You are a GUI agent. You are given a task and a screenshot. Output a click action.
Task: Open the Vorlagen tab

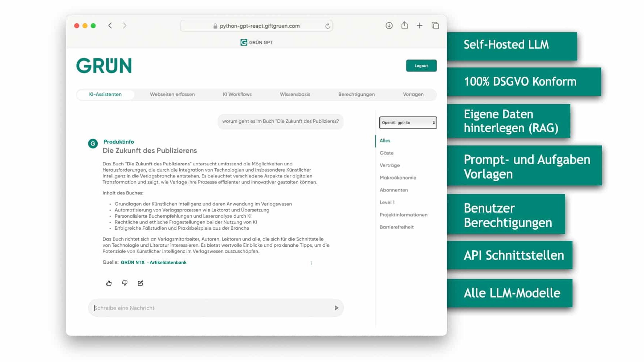point(413,94)
